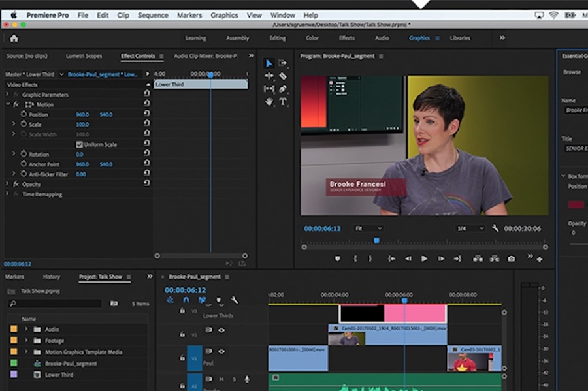Go to Out point

[457, 258]
